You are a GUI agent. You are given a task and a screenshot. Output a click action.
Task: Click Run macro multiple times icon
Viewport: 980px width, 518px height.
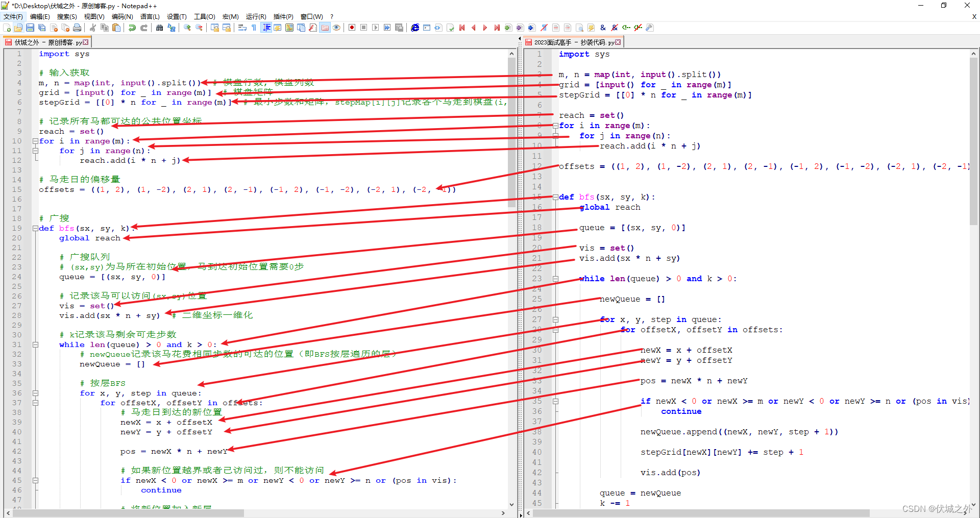[387, 28]
